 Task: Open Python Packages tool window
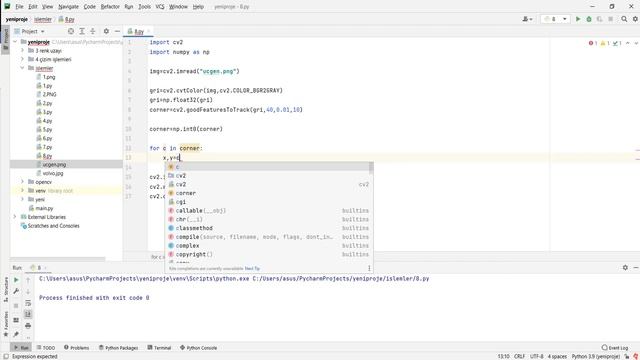pyautogui.click(x=118, y=348)
